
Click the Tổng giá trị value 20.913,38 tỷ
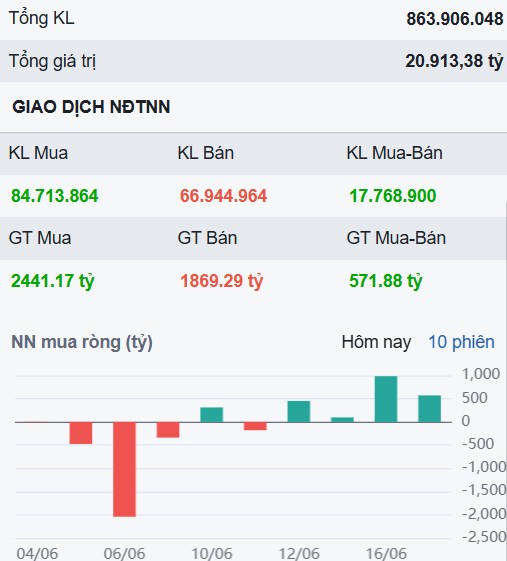[454, 61]
